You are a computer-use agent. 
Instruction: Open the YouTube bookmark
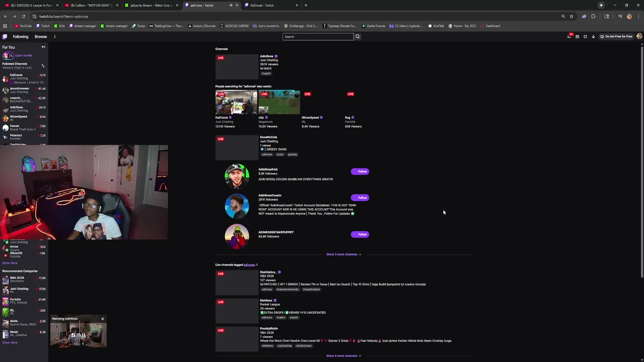(x=23, y=26)
